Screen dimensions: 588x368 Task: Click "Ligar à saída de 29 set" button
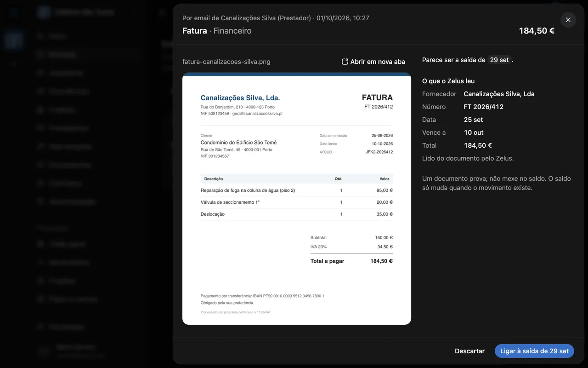534,351
